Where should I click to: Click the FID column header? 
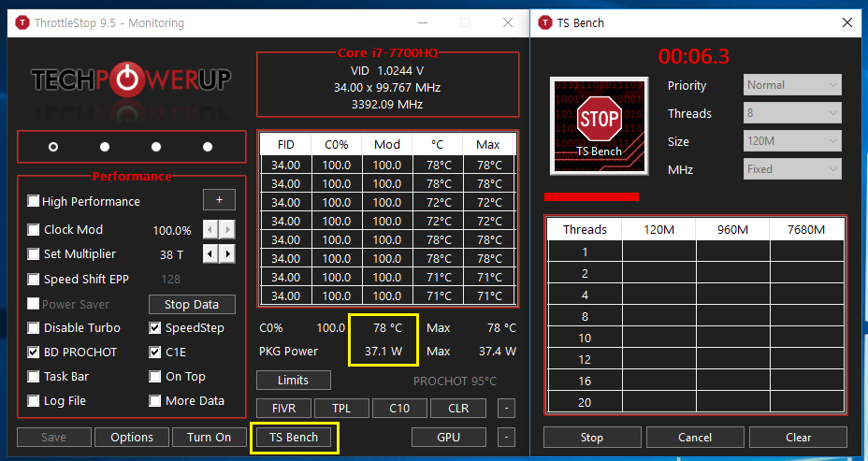(286, 144)
